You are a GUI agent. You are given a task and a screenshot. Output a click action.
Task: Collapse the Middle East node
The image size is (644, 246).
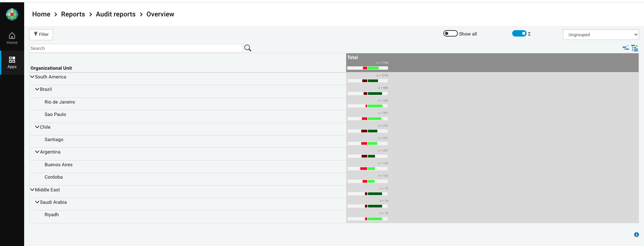pos(32,190)
